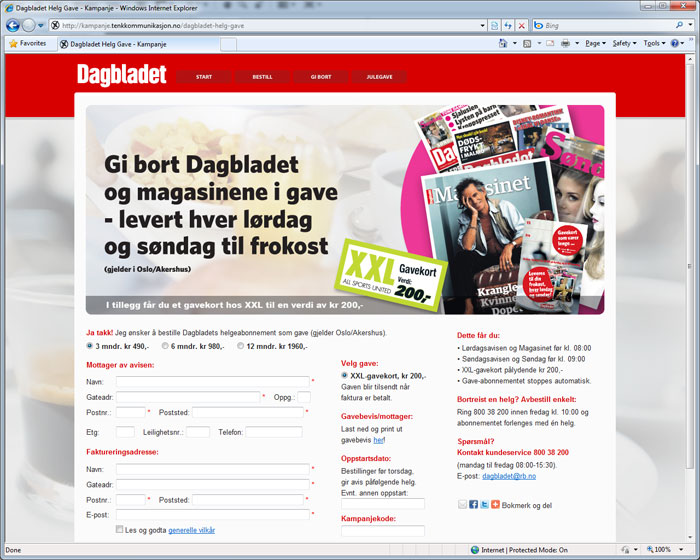This screenshot has width=700, height=560.
Task: Open the Tools menu
Action: click(654, 43)
